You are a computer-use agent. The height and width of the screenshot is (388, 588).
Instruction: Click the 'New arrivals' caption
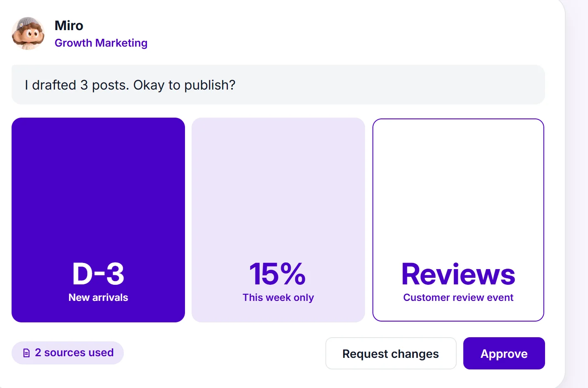(x=98, y=298)
